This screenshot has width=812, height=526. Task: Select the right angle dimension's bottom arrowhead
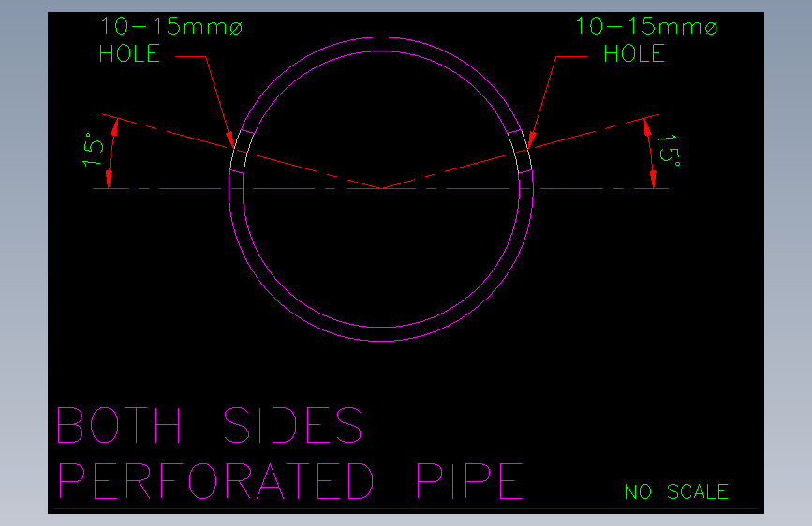[x=653, y=179]
